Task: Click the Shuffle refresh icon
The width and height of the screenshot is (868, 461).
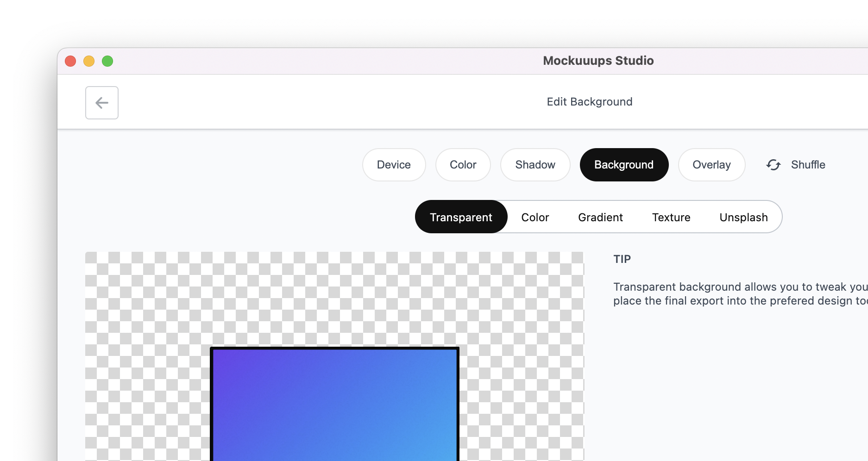Action: click(x=773, y=165)
